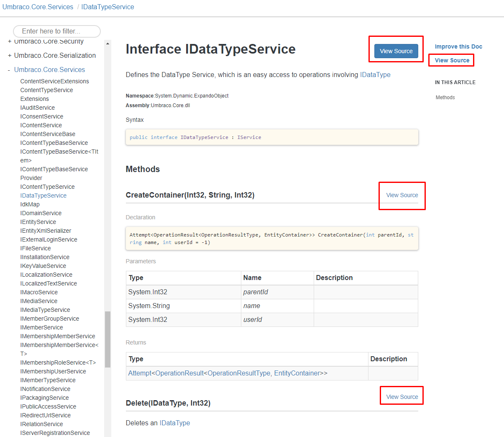
Task: Select IRelationService in the sidebar
Action: tap(41, 424)
